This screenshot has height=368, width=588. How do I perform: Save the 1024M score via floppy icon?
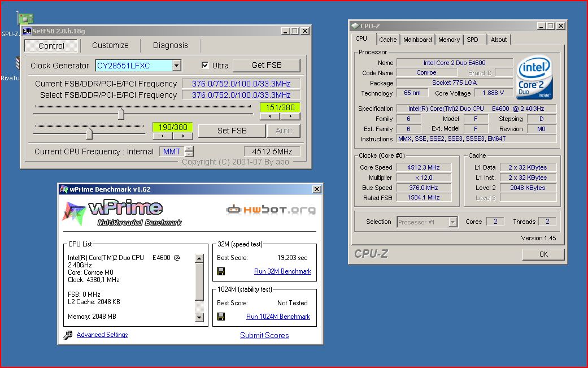(x=221, y=317)
